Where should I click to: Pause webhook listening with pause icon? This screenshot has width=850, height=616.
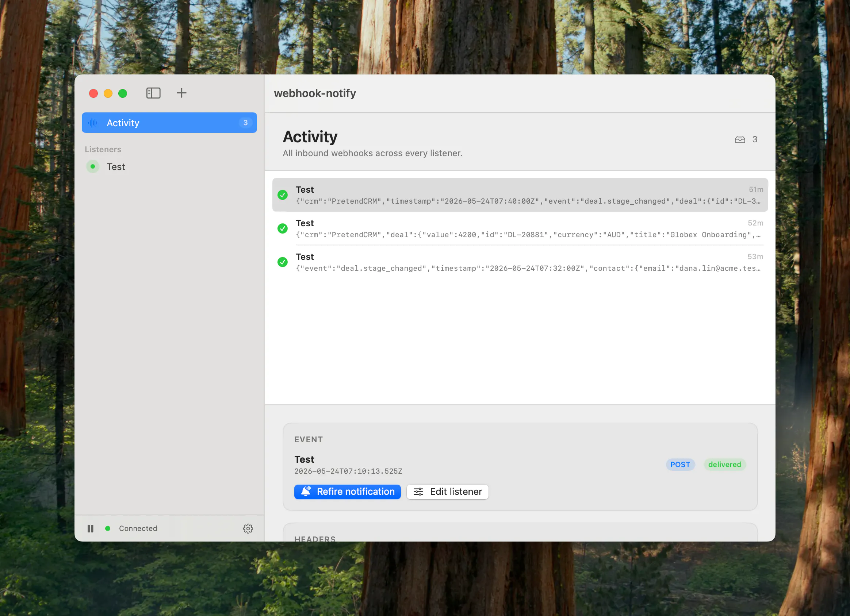tap(90, 528)
